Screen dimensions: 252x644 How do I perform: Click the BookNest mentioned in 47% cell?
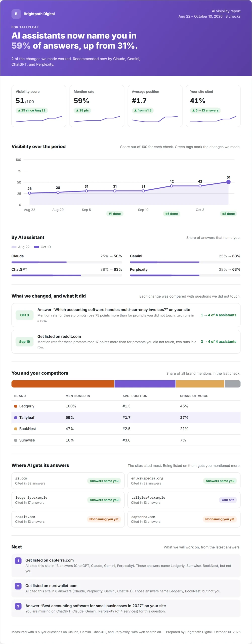(x=70, y=429)
